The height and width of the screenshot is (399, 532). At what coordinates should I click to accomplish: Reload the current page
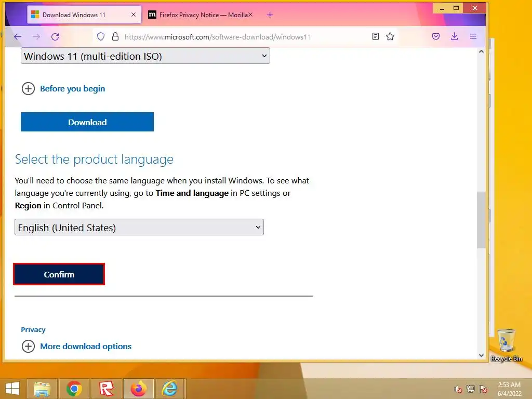[x=55, y=37]
